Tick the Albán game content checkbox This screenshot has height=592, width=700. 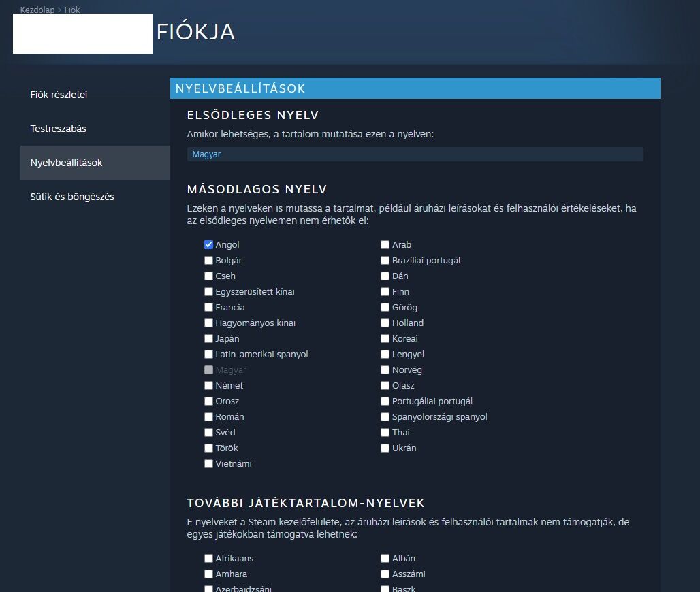385,559
